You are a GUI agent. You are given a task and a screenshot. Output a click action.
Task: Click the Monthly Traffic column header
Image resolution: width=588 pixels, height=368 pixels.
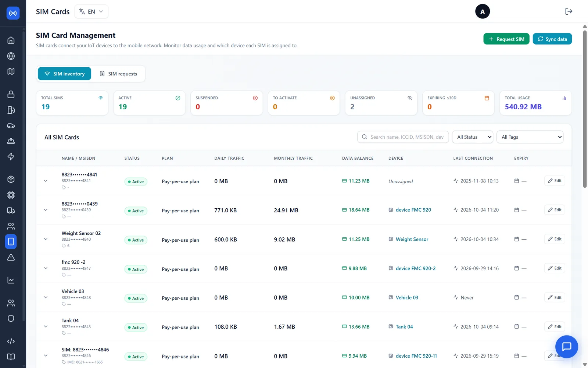click(x=293, y=158)
